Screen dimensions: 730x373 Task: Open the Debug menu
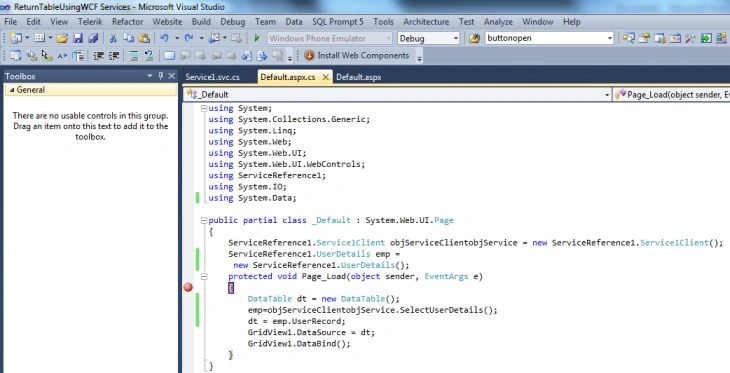(232, 22)
